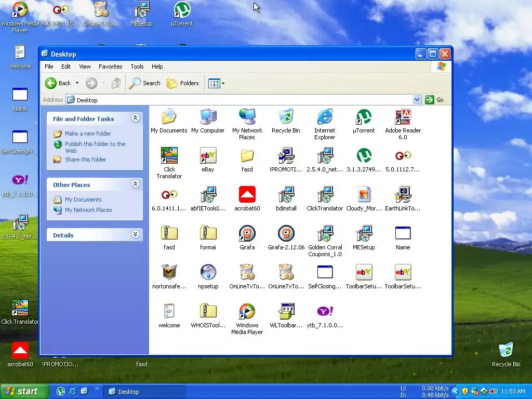
Task: Select the Click Translator shortcut in file pane
Action: (x=169, y=156)
